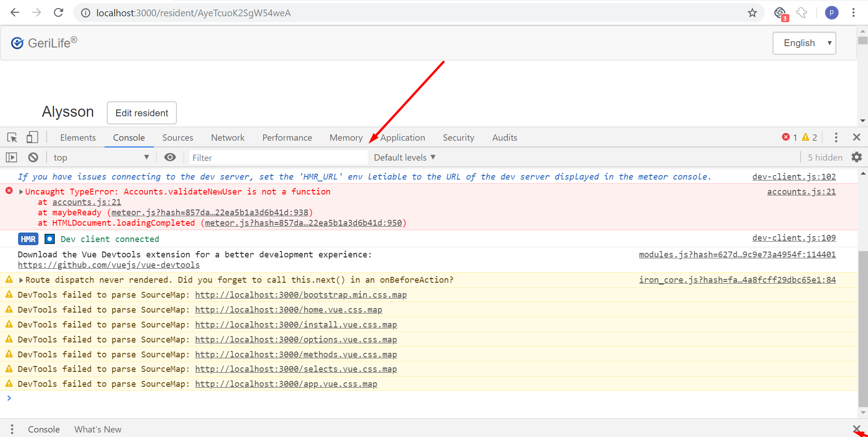Viewport: 868px width, 437px height.
Task: Toggle the device toolbar emulator
Action: coord(32,137)
